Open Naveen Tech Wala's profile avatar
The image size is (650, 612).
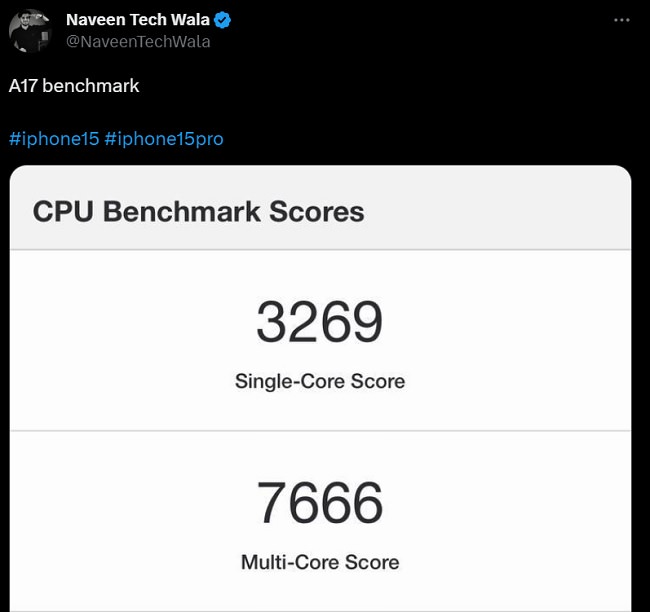(x=30, y=31)
